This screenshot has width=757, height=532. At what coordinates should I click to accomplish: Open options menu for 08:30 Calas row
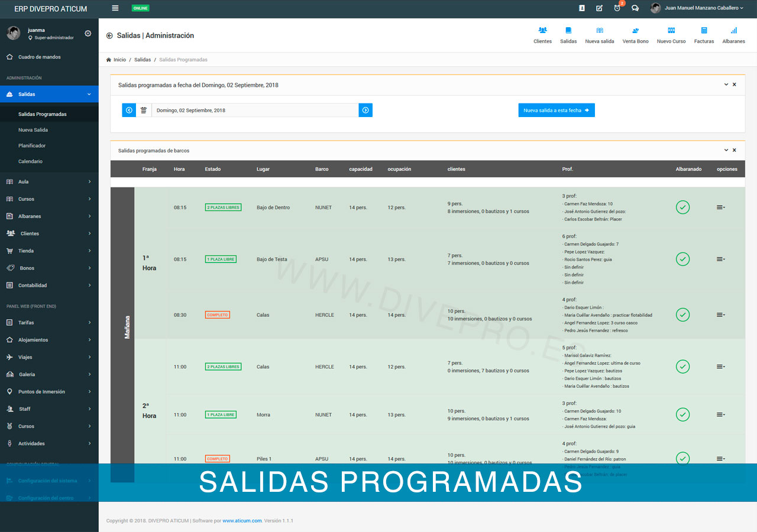click(721, 315)
